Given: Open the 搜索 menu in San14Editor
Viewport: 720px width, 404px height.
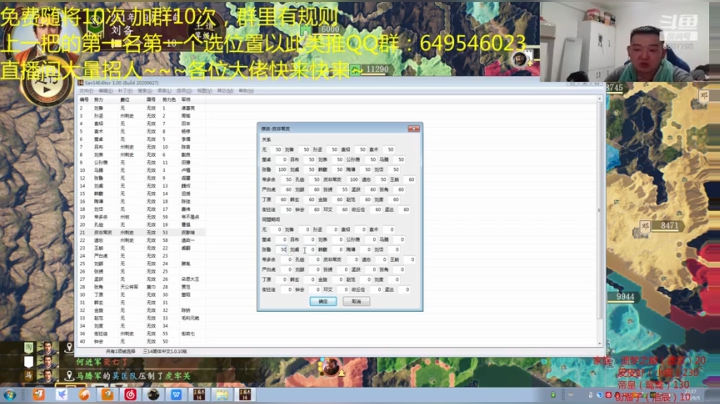Looking at the screenshot, I should point(145,91).
